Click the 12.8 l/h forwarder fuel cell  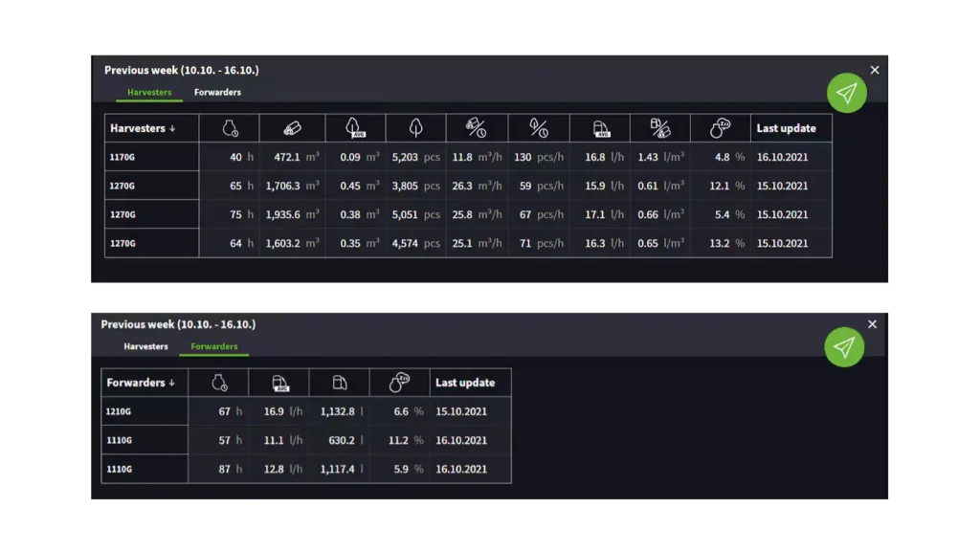tap(279, 469)
